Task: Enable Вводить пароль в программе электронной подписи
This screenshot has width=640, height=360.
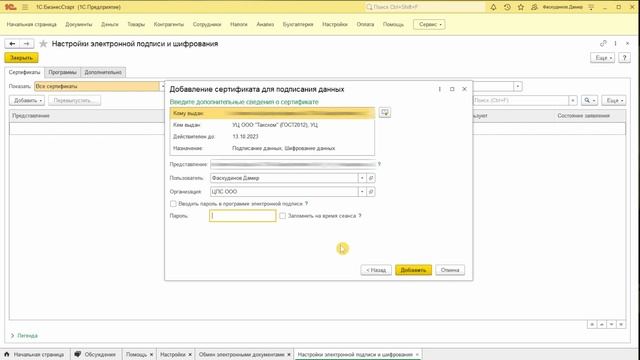Action: point(173,203)
